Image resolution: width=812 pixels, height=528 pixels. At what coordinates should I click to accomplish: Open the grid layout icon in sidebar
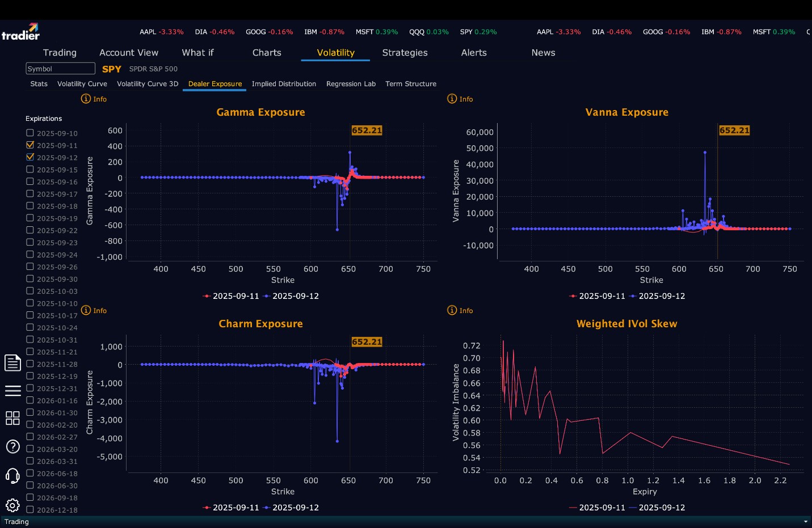click(12, 418)
